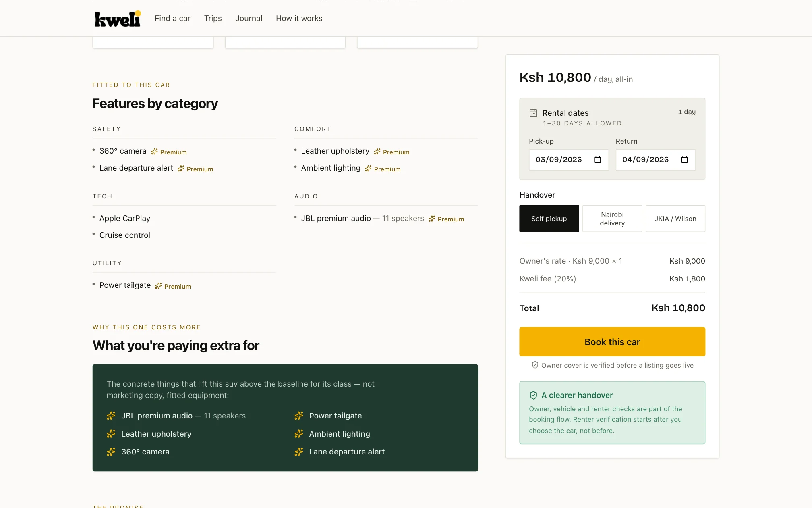Click the Premium sparkle icon for Lane departure alert

click(x=181, y=169)
